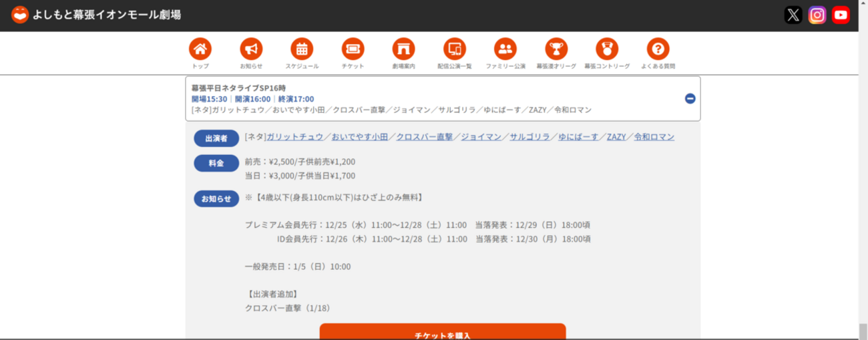
Task: Open performer link ガリットチュウ
Action: (294, 136)
